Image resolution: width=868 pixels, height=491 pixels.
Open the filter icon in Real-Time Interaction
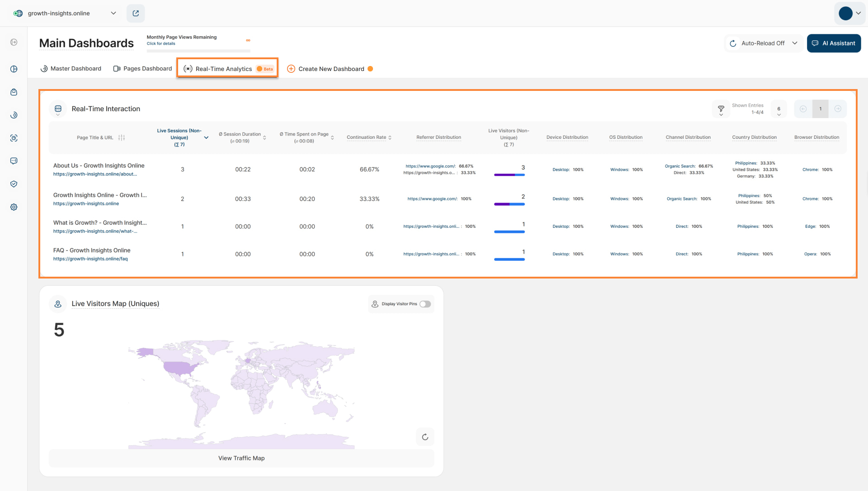tap(721, 109)
